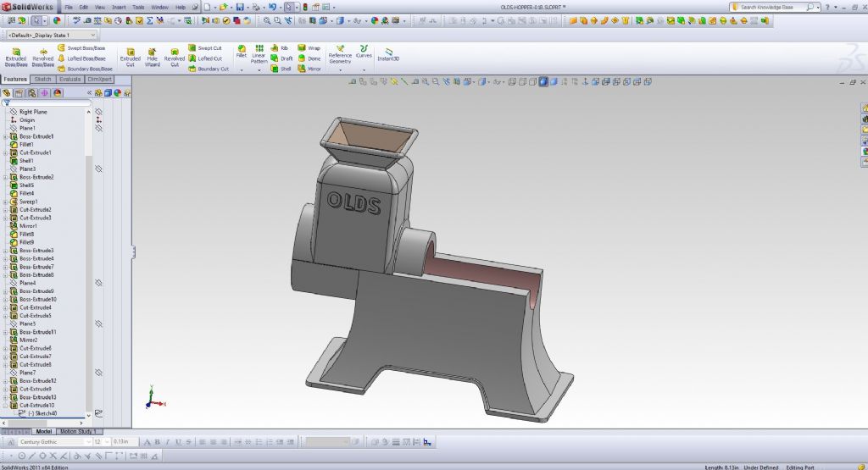
Task: Select the Extruded Boss/Base tool
Action: click(16, 57)
